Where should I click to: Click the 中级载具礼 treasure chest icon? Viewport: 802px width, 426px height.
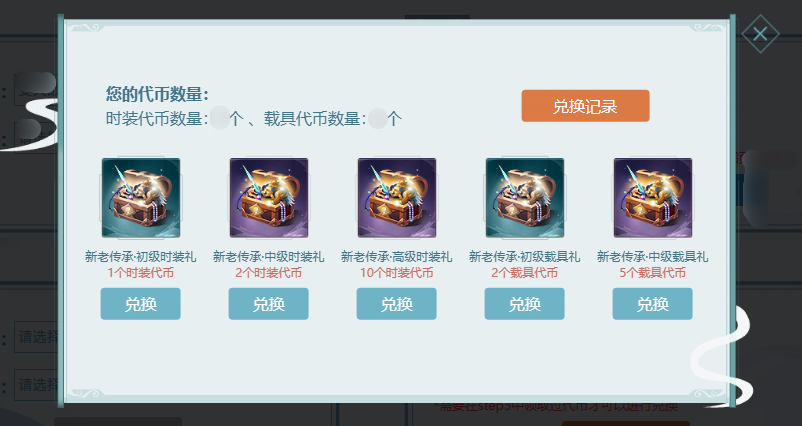click(x=652, y=197)
